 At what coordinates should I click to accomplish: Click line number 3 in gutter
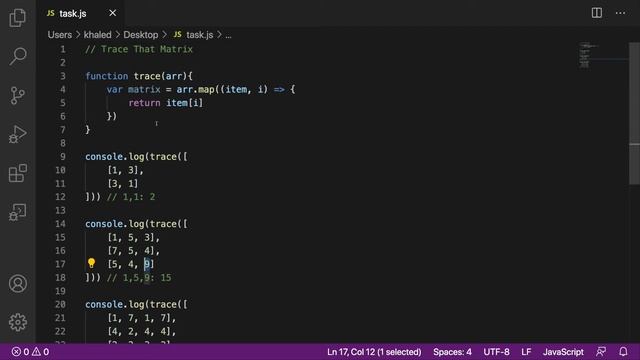63,76
